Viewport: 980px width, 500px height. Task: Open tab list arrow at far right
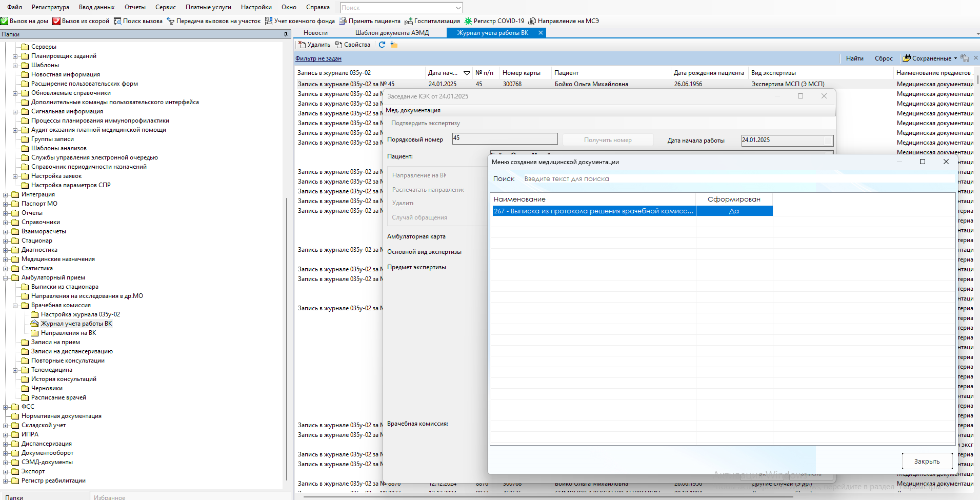pyautogui.click(x=978, y=34)
